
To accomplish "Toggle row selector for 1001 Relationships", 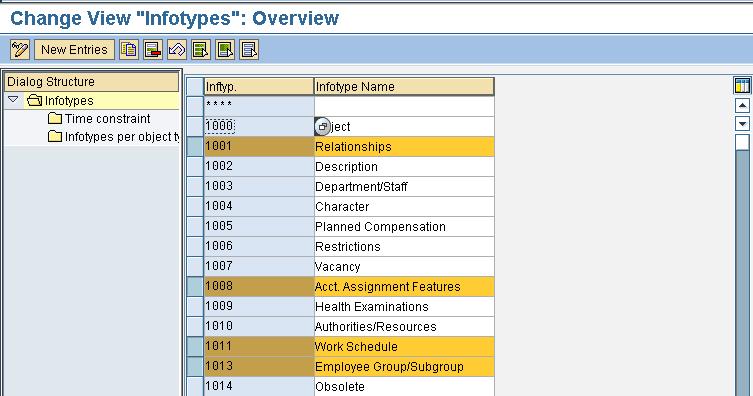I will pos(195,146).
